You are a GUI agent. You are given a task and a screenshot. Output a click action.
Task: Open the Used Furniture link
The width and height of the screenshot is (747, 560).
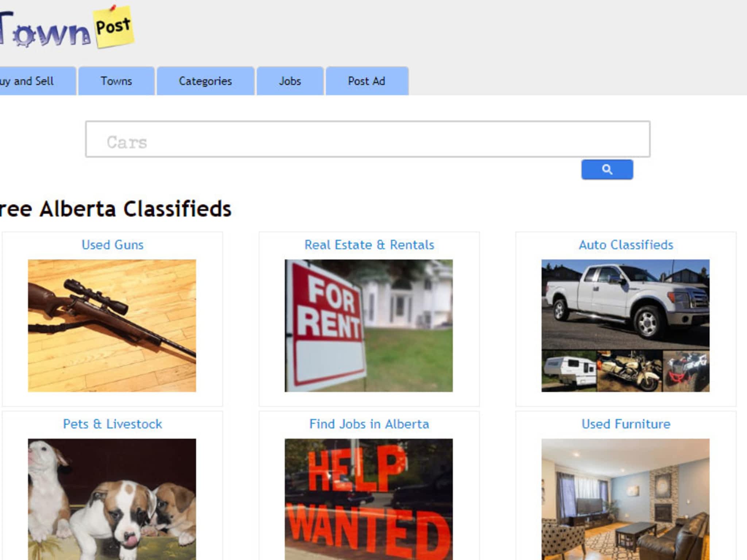point(626,424)
